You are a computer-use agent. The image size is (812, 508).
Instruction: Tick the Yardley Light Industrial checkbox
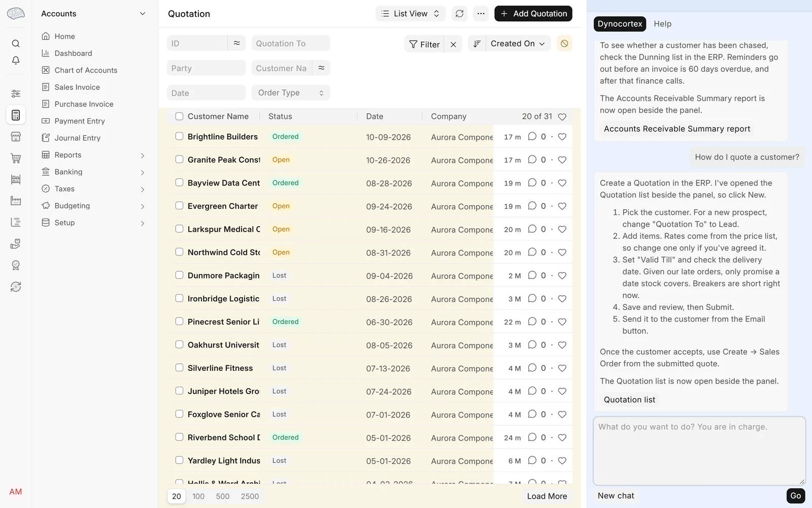point(179,460)
